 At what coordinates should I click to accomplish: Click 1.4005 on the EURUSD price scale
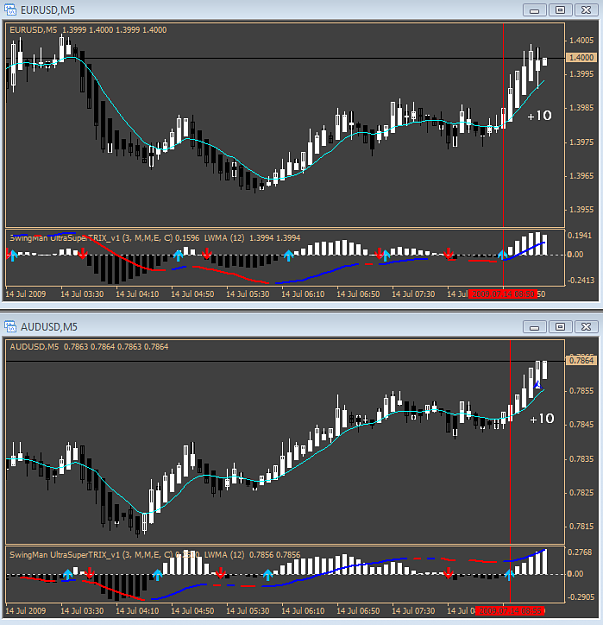(x=581, y=40)
